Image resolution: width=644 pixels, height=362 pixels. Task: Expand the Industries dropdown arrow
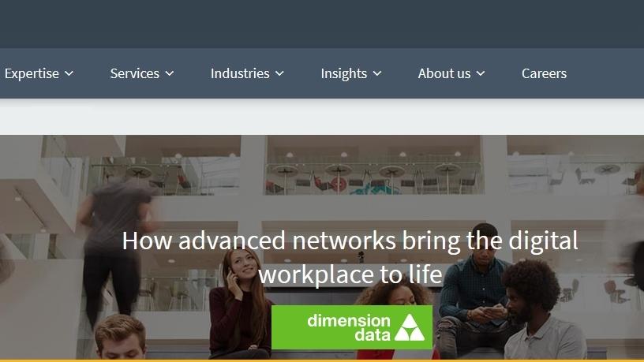pyautogui.click(x=279, y=73)
